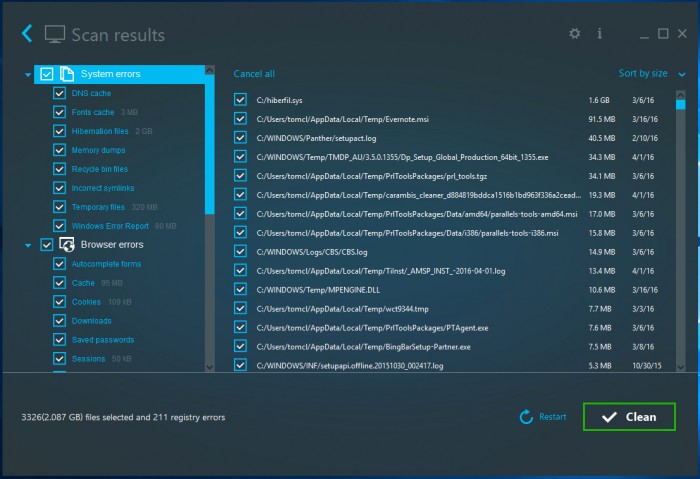Click the Restart circular arrow icon
This screenshot has width=700, height=479.
[x=526, y=417]
